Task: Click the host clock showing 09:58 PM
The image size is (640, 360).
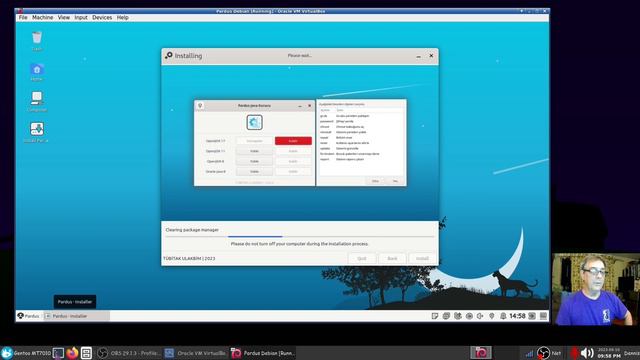Action: pos(609,353)
